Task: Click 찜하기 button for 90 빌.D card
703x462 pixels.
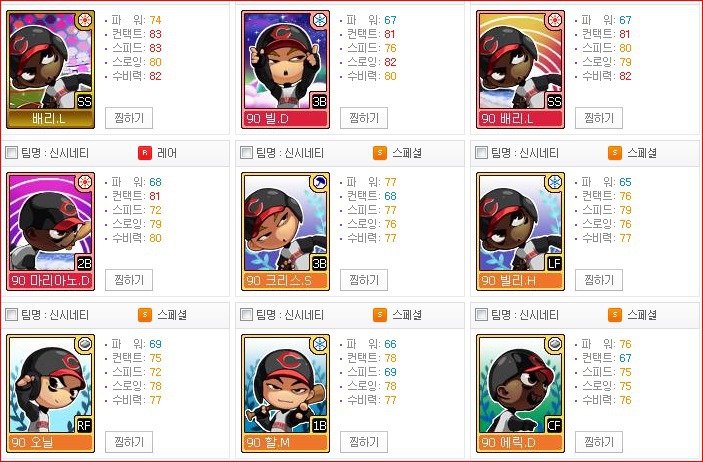Action: coord(364,118)
